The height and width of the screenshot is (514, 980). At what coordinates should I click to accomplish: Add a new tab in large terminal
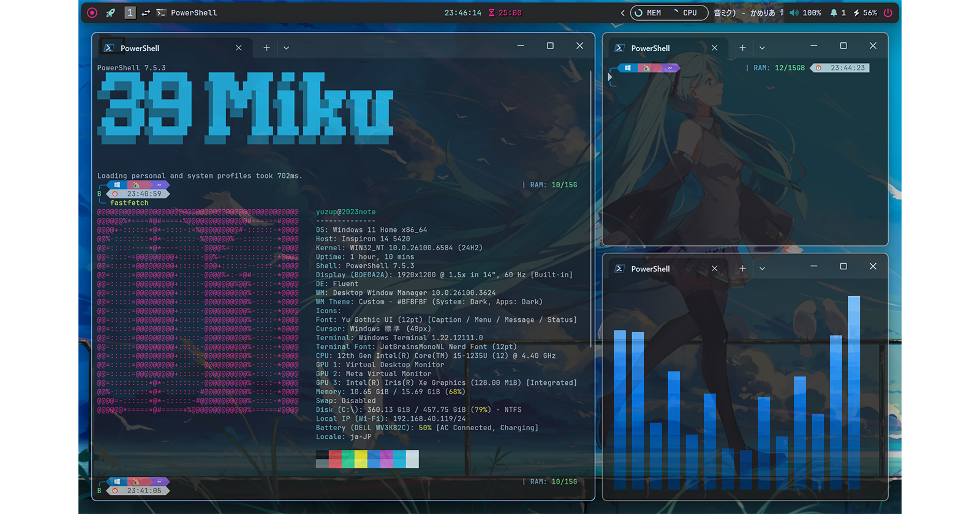[266, 48]
